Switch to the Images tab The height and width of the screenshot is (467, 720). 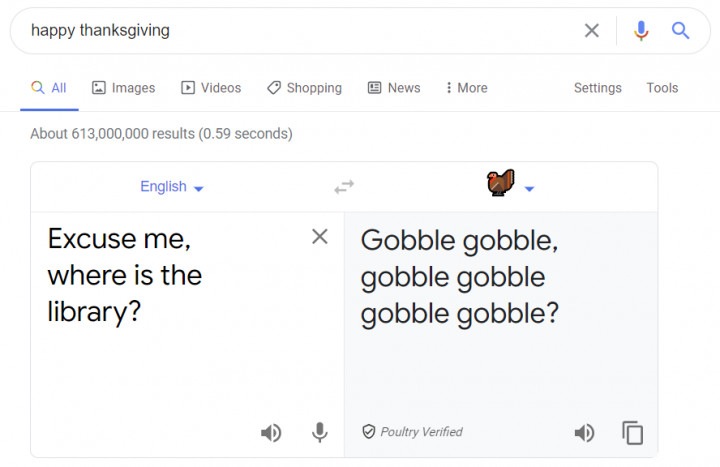pos(124,88)
